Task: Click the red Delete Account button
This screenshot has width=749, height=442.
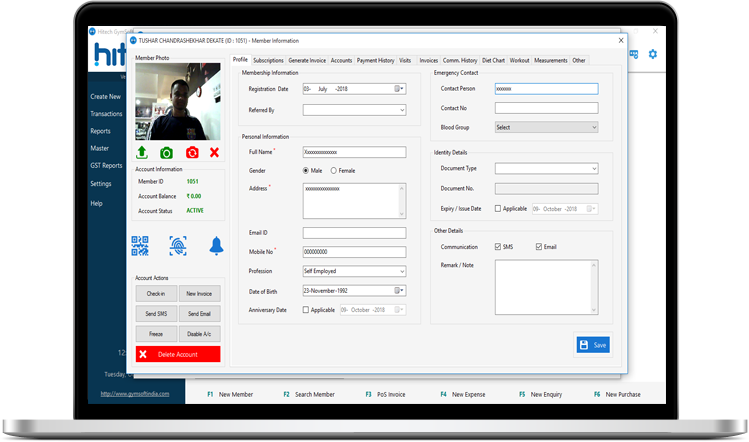Action: [x=178, y=354]
